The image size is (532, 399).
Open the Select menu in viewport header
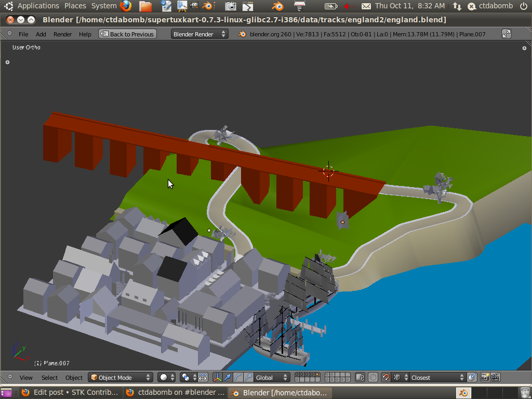pyautogui.click(x=50, y=378)
